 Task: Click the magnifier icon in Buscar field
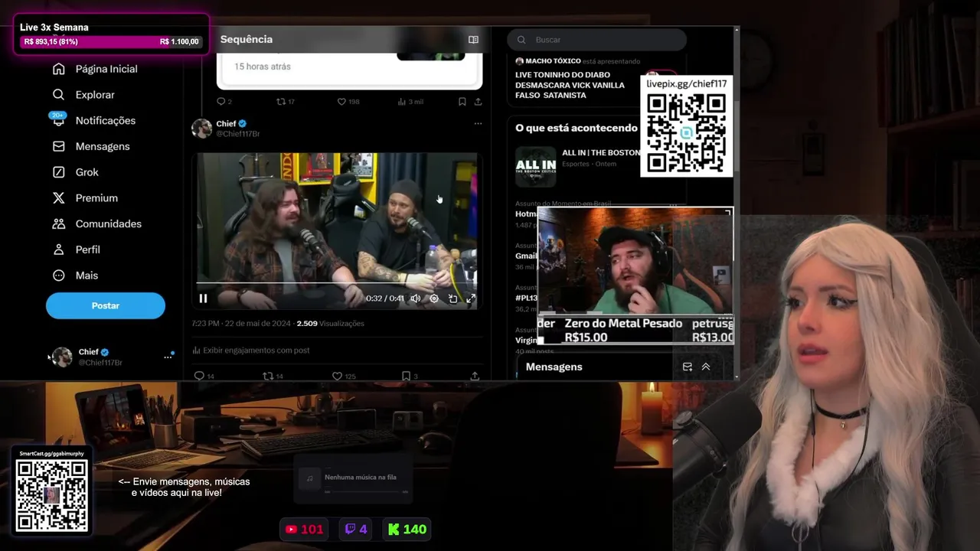click(521, 40)
